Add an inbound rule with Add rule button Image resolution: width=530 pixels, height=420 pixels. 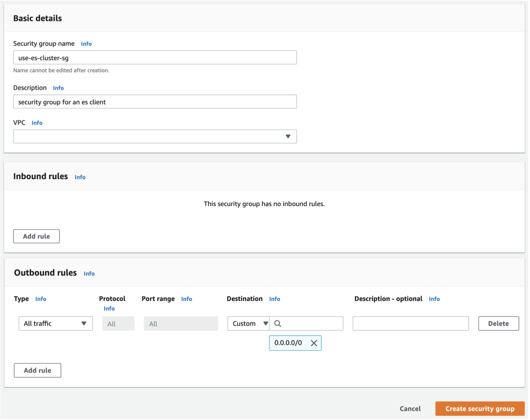point(36,236)
